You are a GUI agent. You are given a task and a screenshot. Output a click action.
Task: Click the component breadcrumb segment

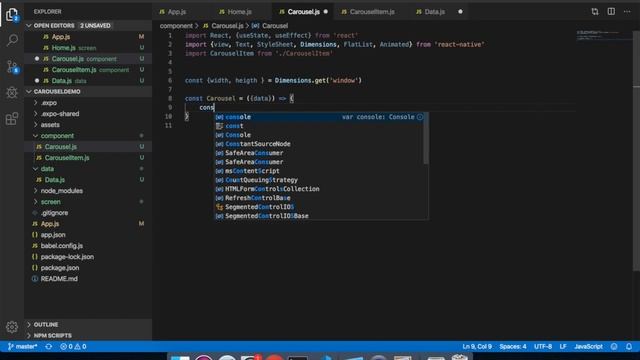tap(176, 26)
